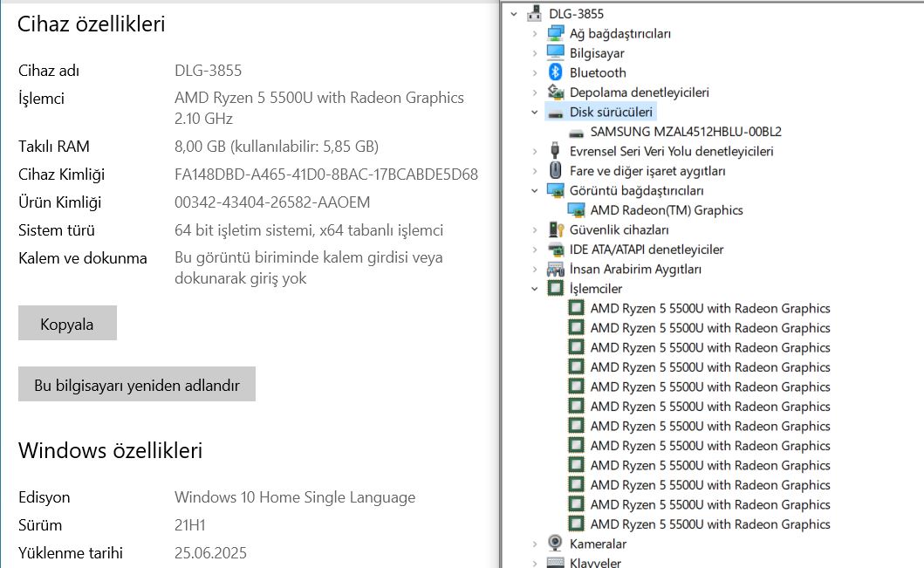Click Bu bilgisayarı yeniden adlandır button

point(137,384)
